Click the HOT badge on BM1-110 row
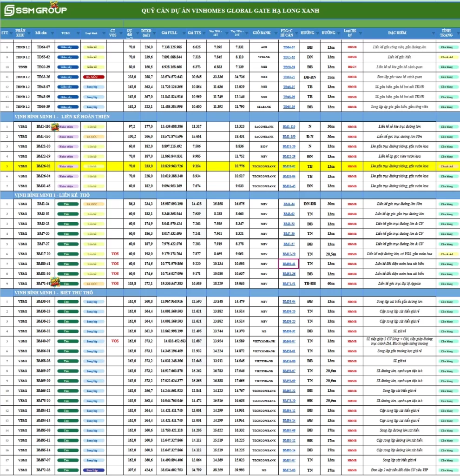The width and height of the screenshot is (460, 476). pyautogui.click(x=55, y=126)
